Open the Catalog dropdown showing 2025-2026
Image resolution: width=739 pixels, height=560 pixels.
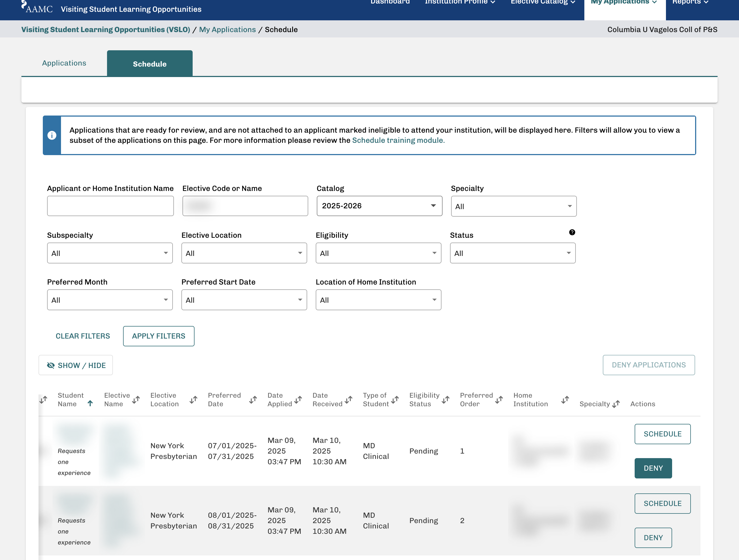pos(379,206)
